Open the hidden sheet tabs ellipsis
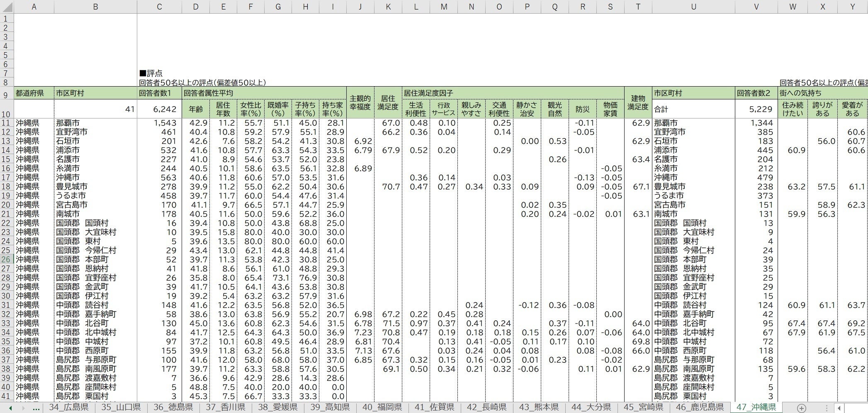The width and height of the screenshot is (868, 413). pyautogui.click(x=36, y=408)
